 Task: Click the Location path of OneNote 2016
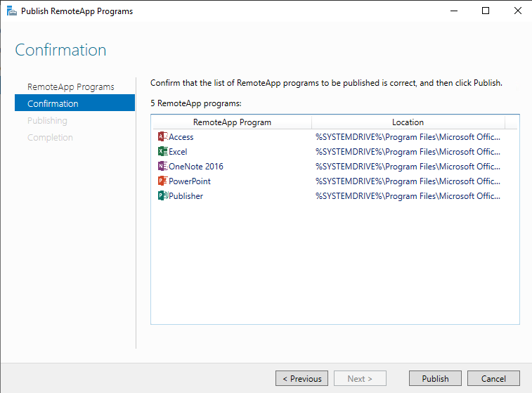click(x=408, y=167)
